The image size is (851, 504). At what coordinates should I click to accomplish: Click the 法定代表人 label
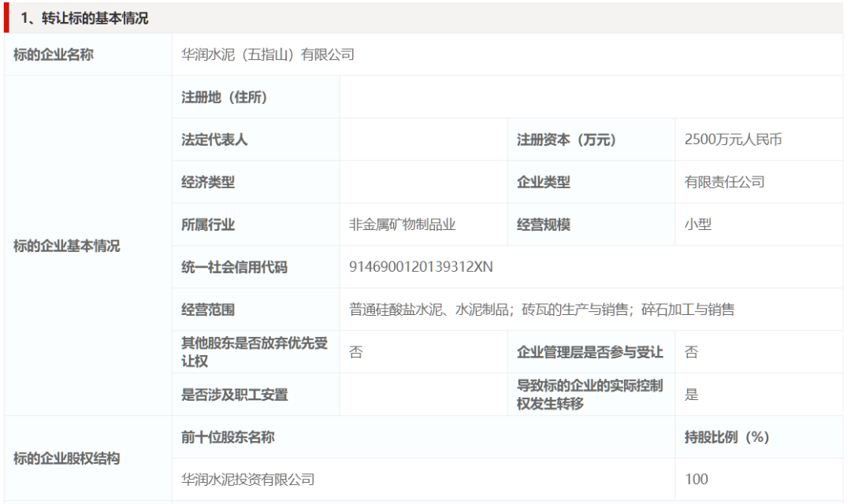click(214, 139)
